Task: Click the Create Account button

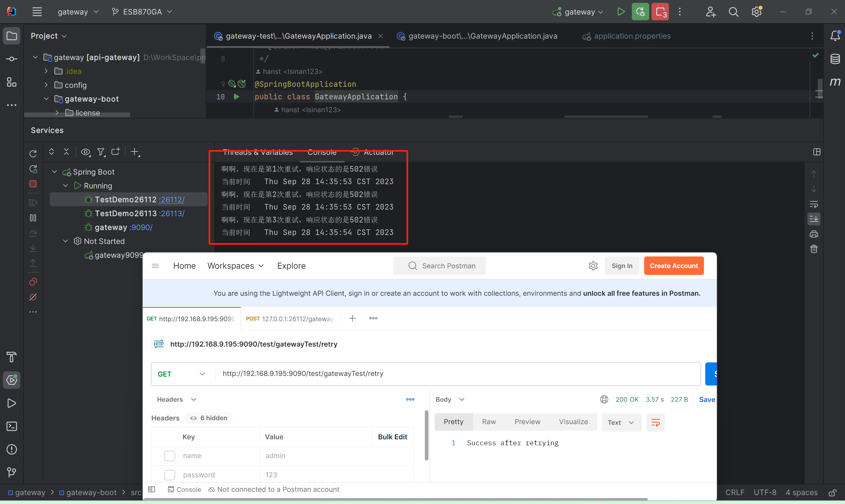Action: point(673,266)
